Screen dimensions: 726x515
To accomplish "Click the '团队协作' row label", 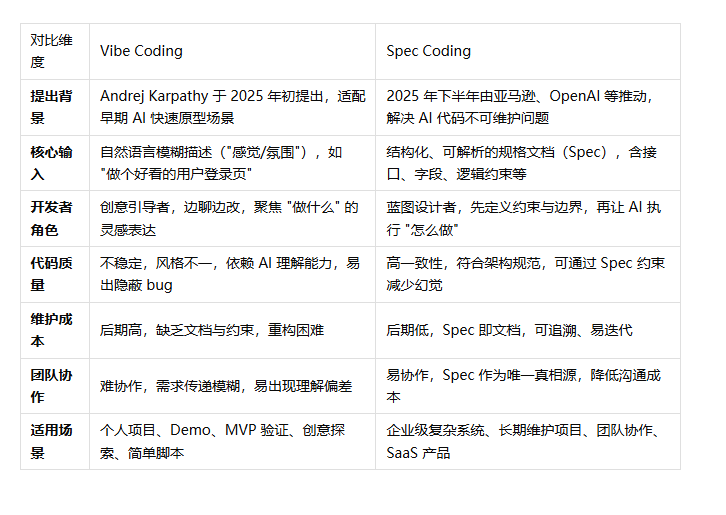I will tap(55, 386).
